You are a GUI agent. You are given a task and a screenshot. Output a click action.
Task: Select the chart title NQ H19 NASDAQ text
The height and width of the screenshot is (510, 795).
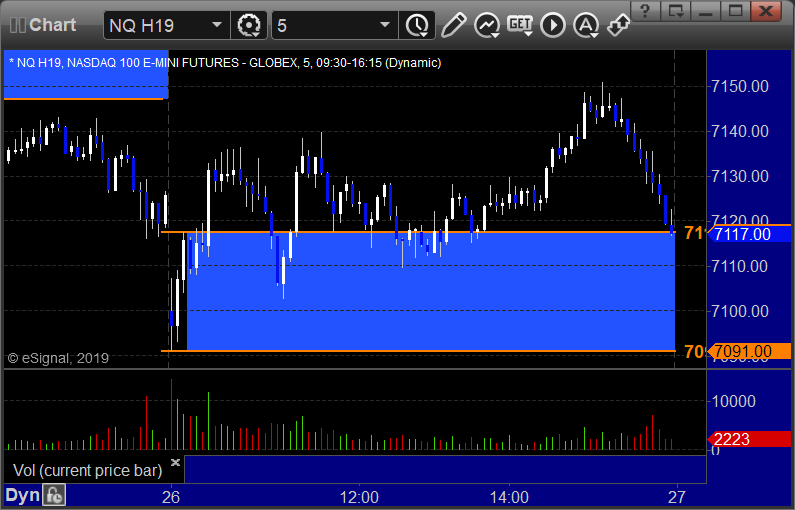pos(225,63)
